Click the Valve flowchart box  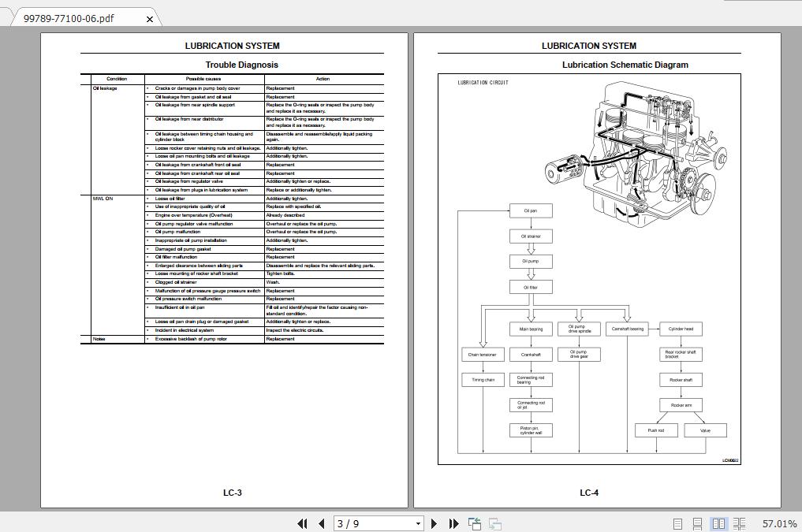(x=705, y=430)
